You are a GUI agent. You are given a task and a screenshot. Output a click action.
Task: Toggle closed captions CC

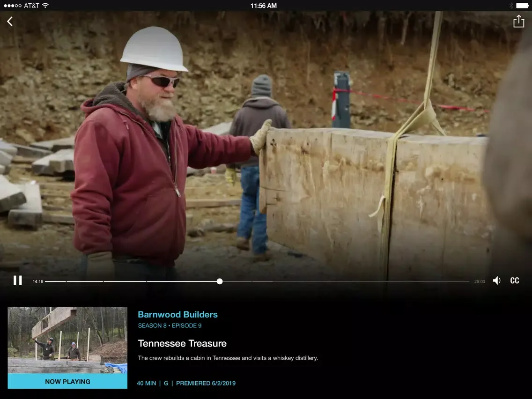515,281
